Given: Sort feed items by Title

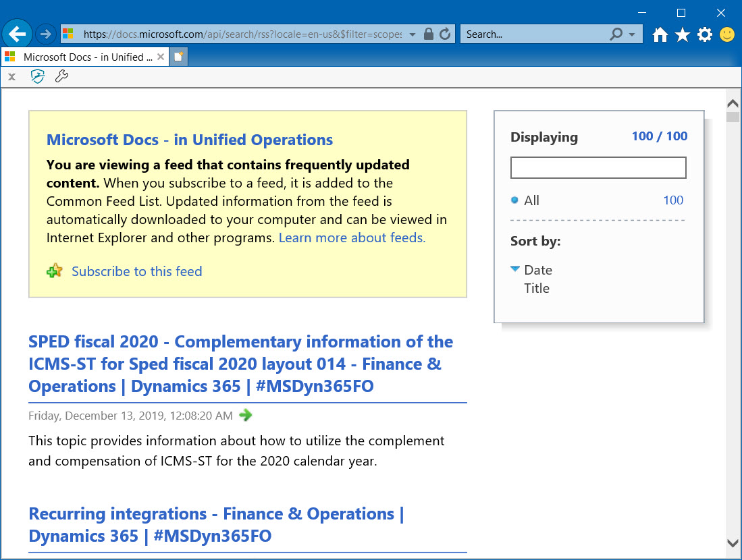Looking at the screenshot, I should click(537, 289).
